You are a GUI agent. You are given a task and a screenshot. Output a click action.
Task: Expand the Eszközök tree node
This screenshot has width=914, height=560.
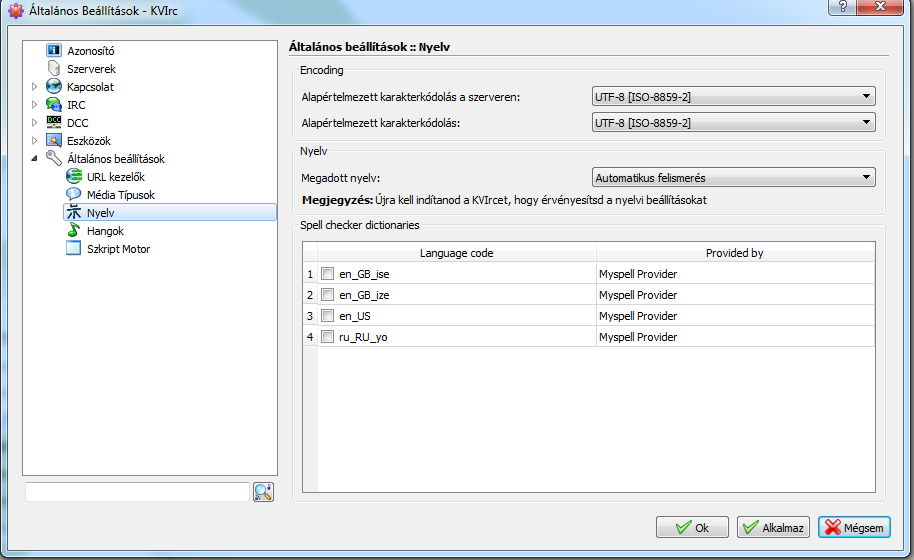click(34, 140)
